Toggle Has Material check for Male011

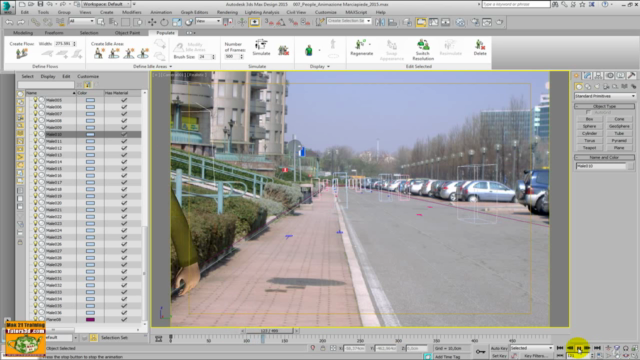coord(124,141)
